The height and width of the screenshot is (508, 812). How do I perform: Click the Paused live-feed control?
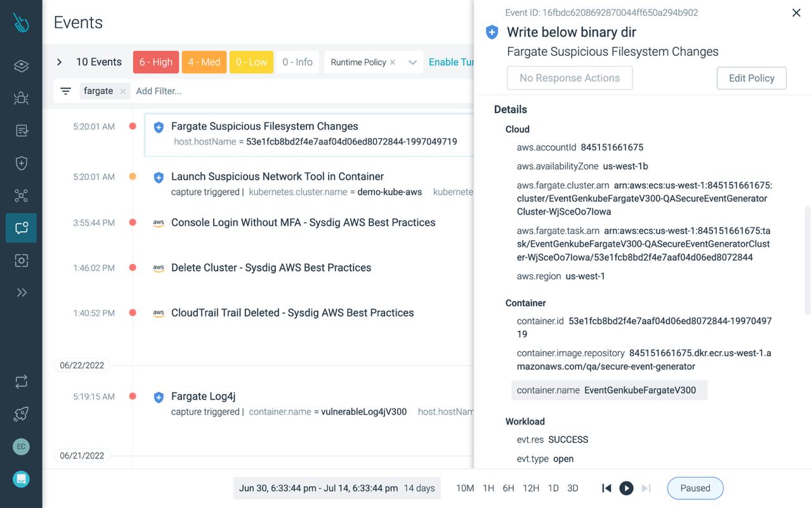pyautogui.click(x=695, y=488)
